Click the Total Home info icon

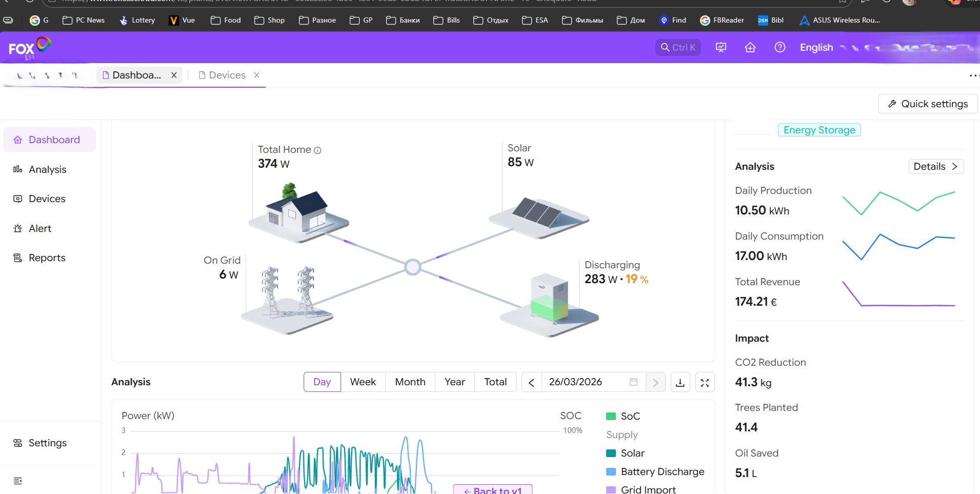pos(317,150)
